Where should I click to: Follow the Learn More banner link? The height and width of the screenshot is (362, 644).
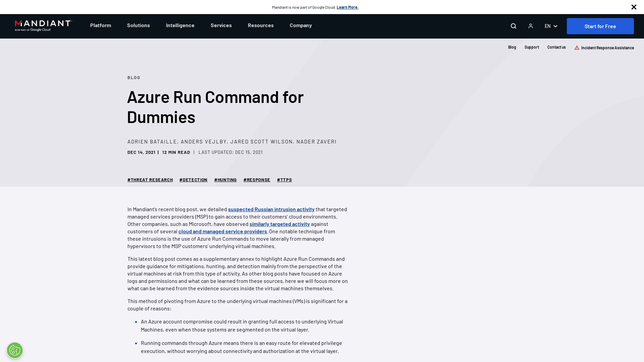click(x=347, y=7)
